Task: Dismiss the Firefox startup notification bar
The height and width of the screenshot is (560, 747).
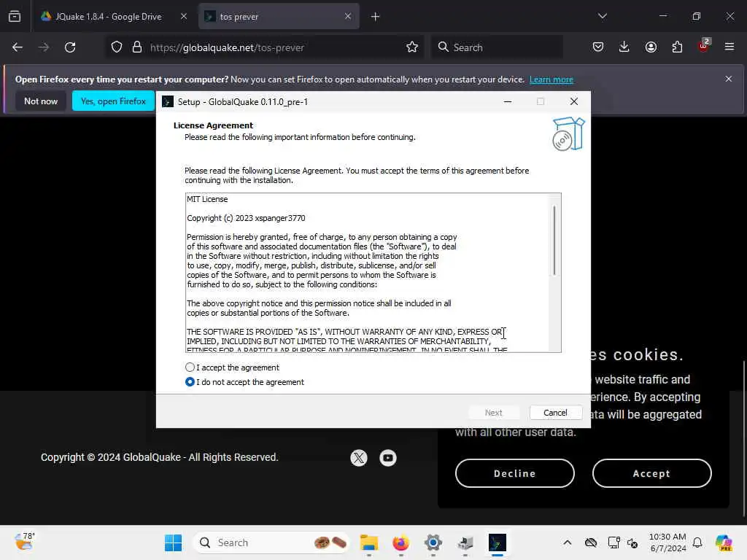Action: pyautogui.click(x=729, y=79)
